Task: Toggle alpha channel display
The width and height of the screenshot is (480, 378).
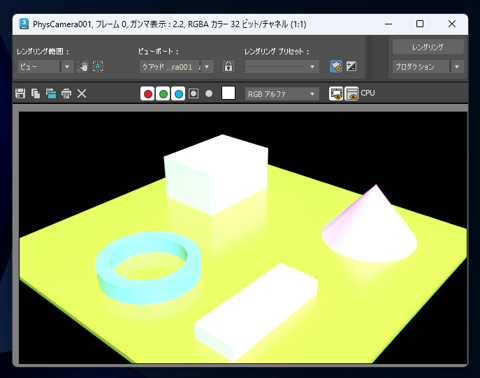Action: [194, 94]
